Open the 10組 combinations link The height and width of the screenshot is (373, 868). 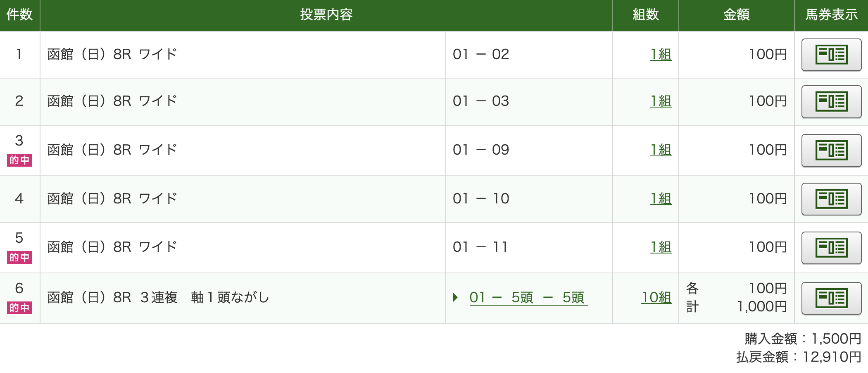pos(656,297)
